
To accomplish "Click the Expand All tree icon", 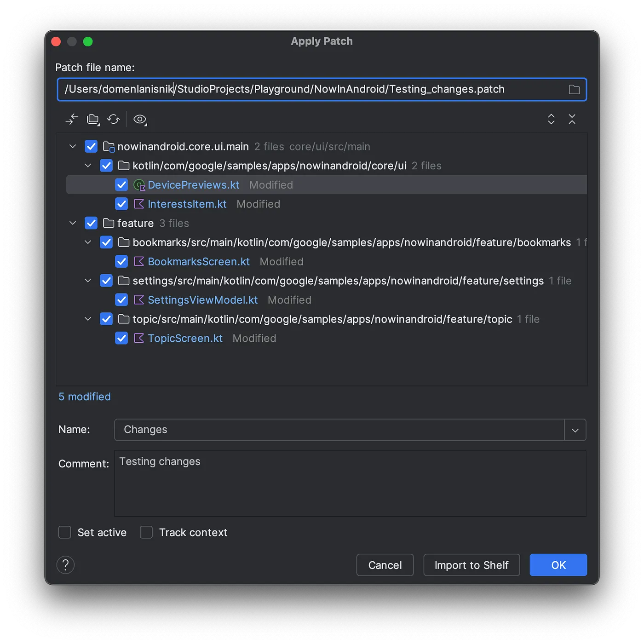I will coord(551,120).
